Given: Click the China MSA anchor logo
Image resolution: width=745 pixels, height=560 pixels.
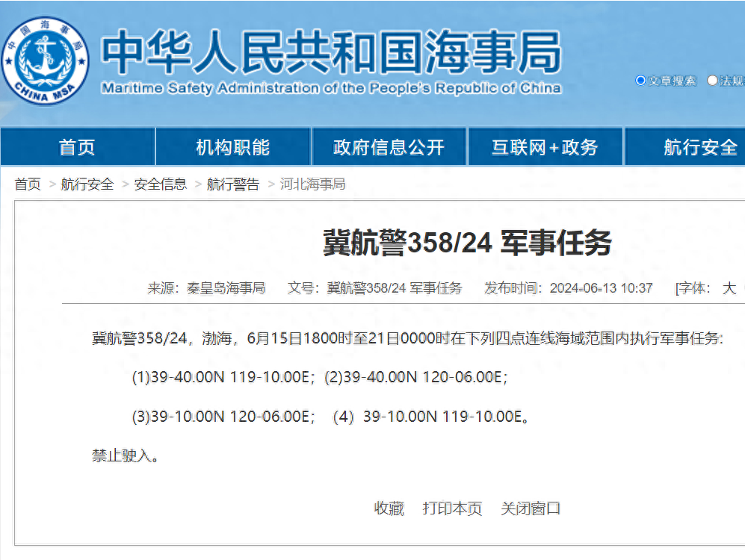Looking at the screenshot, I should [x=45, y=60].
